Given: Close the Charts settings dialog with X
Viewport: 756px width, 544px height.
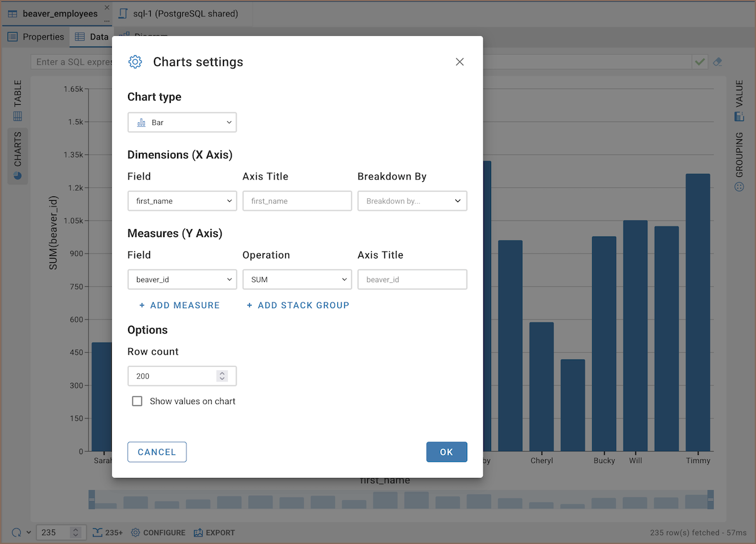Looking at the screenshot, I should 460,61.
